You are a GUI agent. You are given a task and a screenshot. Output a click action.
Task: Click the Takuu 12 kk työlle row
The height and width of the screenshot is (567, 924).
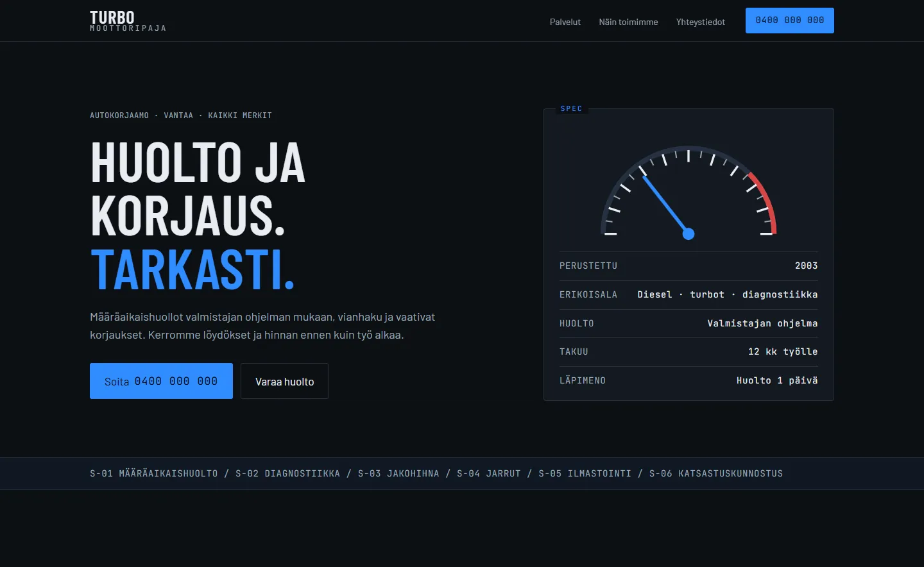(689, 351)
